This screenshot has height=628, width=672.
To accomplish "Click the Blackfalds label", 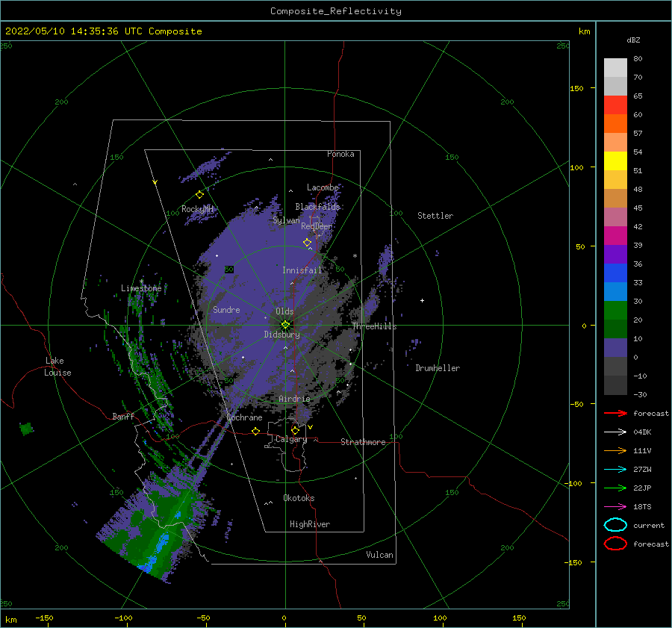I will 317,207.
